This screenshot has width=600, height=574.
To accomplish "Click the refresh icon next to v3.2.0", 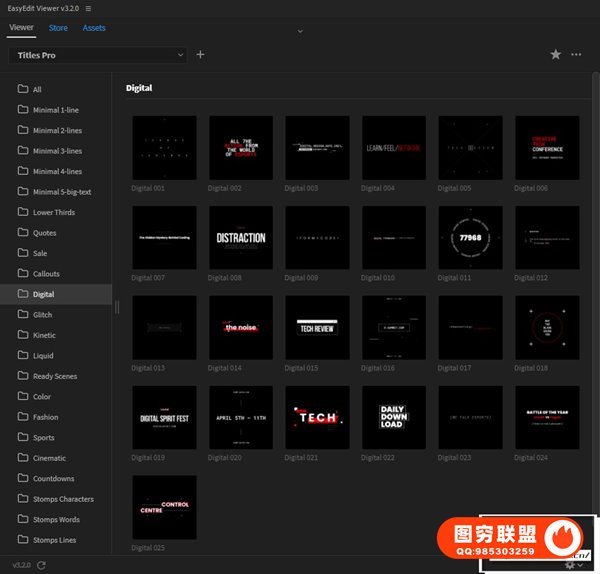I will [x=41, y=565].
